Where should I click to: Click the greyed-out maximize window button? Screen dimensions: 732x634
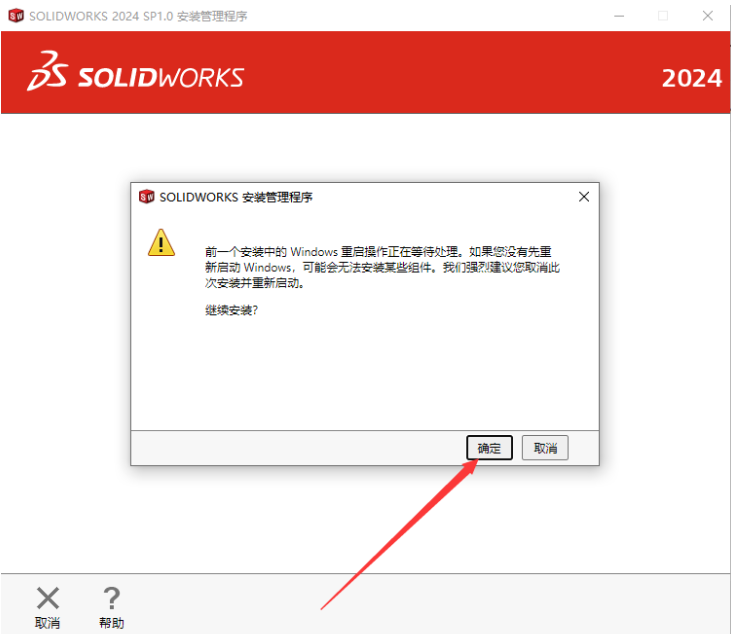point(663,16)
